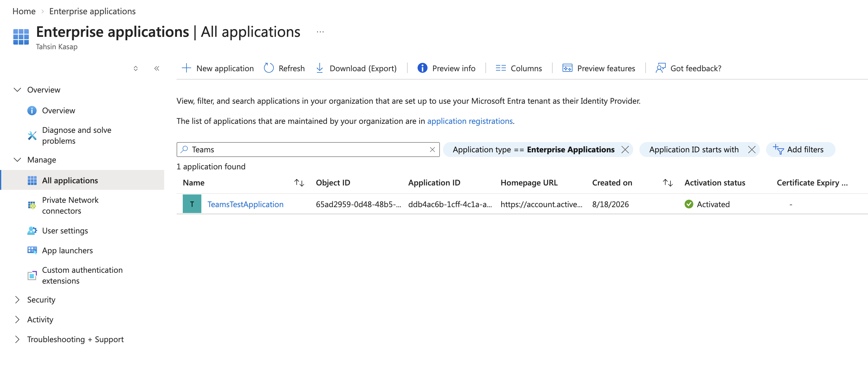Click the TeamsTestApplication T avatar tile

click(192, 204)
